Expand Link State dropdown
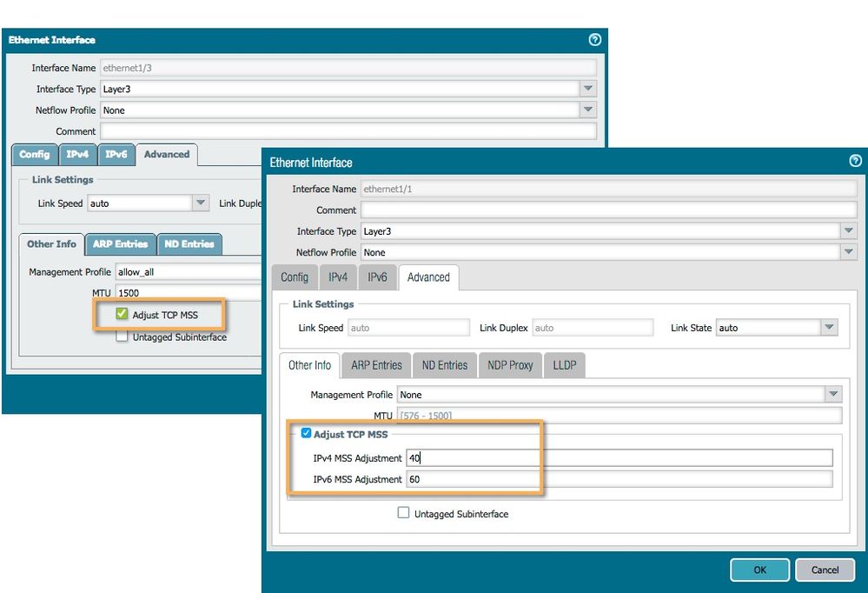This screenshot has height=593, width=868. pyautogui.click(x=829, y=328)
